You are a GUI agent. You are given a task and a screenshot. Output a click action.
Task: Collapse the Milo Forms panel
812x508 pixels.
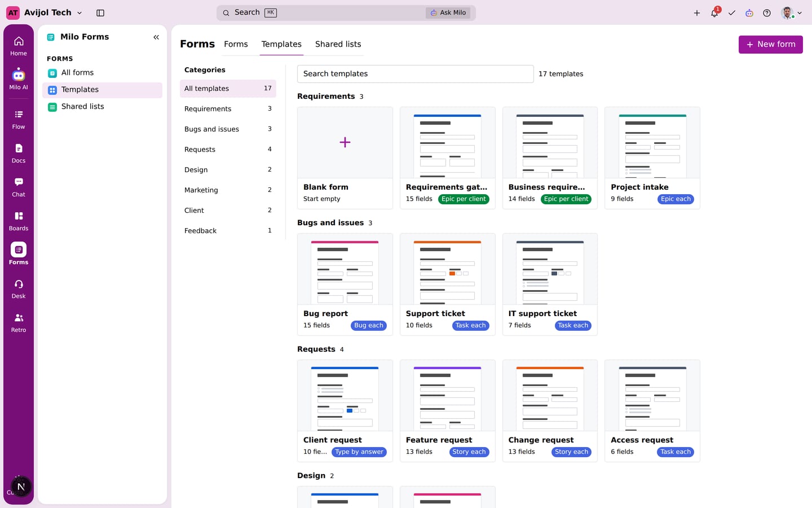pos(156,37)
